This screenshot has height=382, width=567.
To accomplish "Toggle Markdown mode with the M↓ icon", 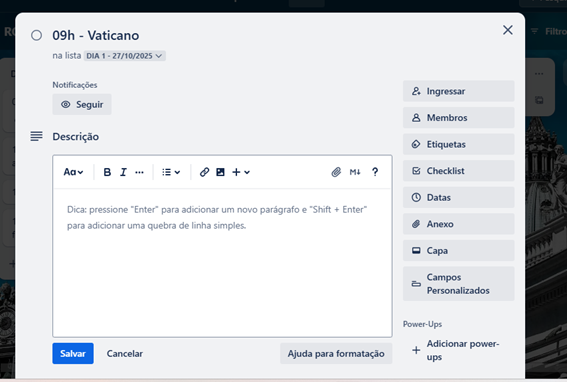I will [x=355, y=172].
